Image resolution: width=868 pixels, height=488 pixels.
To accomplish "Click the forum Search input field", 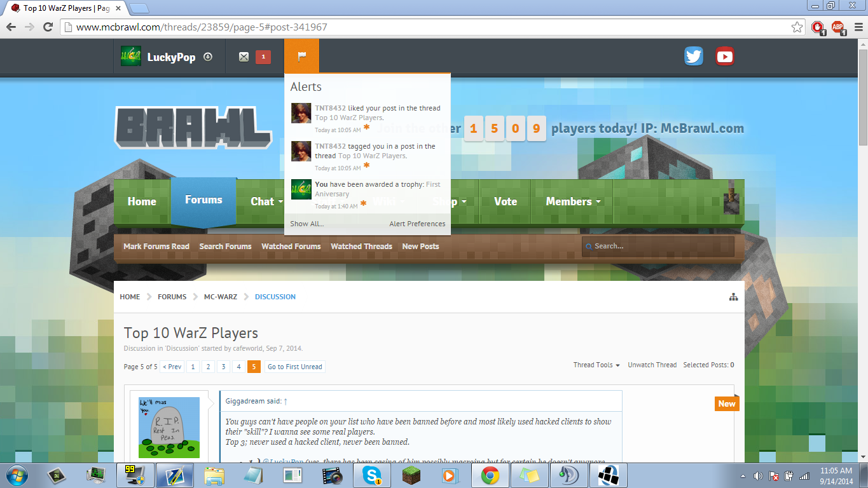I will coord(658,247).
